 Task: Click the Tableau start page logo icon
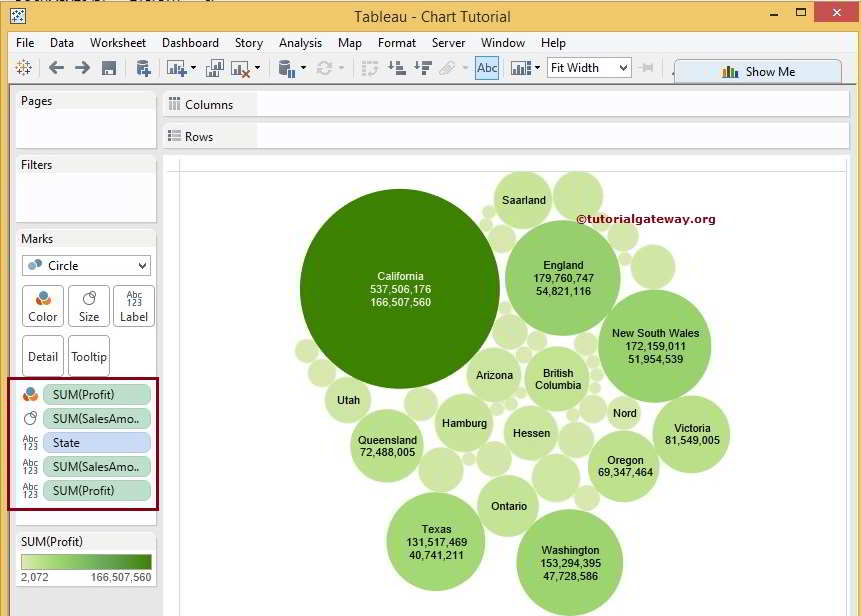point(23,68)
